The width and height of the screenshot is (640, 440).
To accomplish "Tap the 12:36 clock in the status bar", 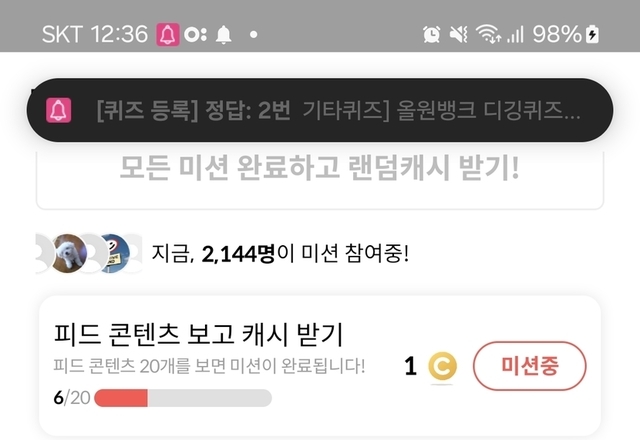I will [119, 34].
